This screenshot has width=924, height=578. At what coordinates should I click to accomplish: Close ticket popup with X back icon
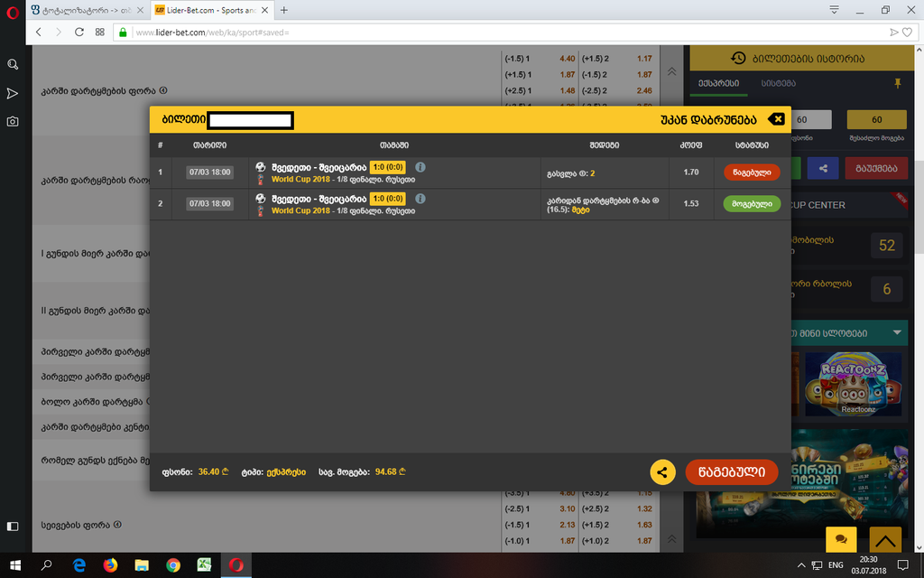[x=777, y=119]
